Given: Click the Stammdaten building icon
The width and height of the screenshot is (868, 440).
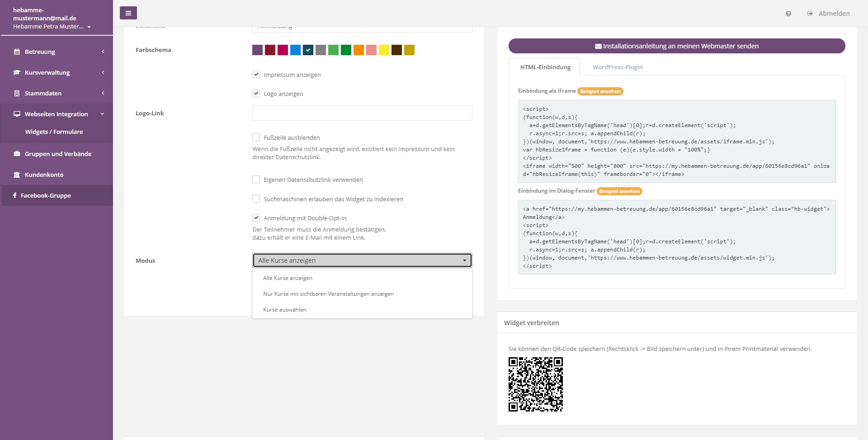Looking at the screenshot, I should click(x=17, y=93).
